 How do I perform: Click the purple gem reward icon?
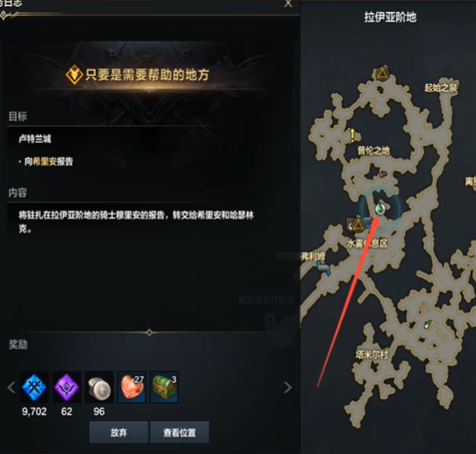(67, 387)
